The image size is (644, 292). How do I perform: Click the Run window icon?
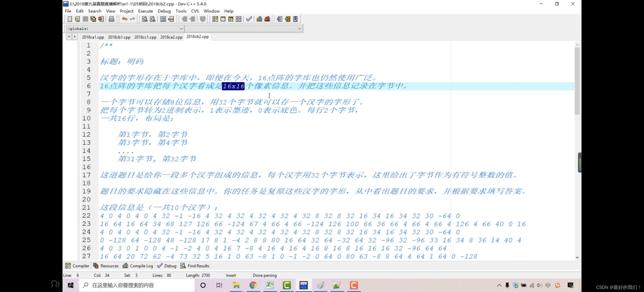[223, 19]
